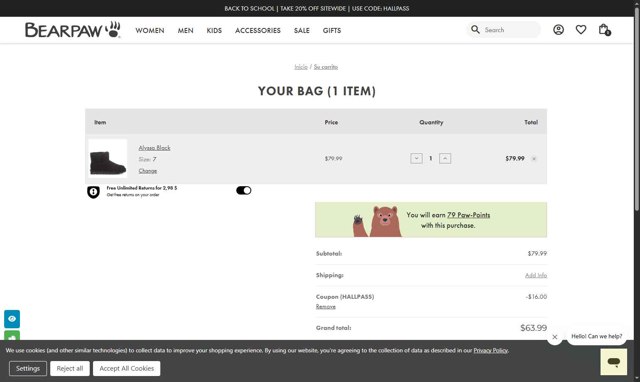Open the Bearpaw logo home page
Viewport: 640px width, 382px height.
(73, 30)
